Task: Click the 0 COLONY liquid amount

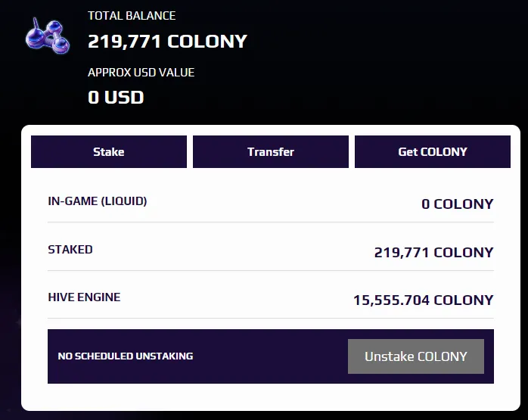Action: coord(458,204)
